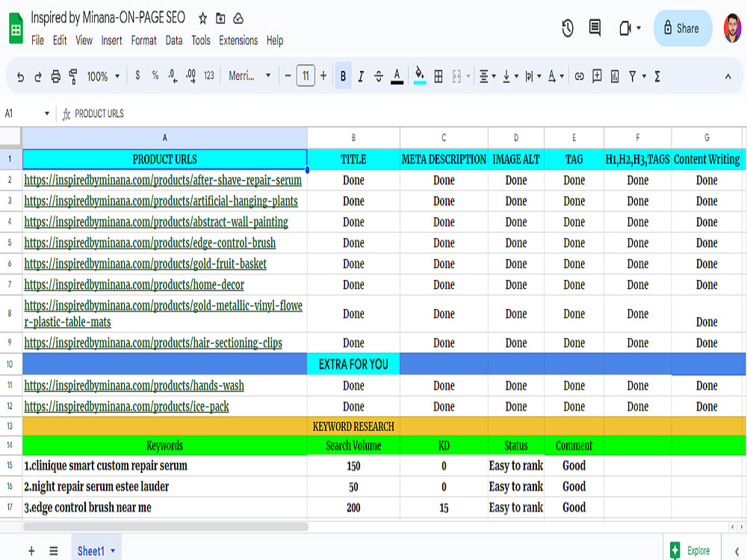The image size is (747, 560).
Task: Click the Share button
Action: [x=682, y=28]
